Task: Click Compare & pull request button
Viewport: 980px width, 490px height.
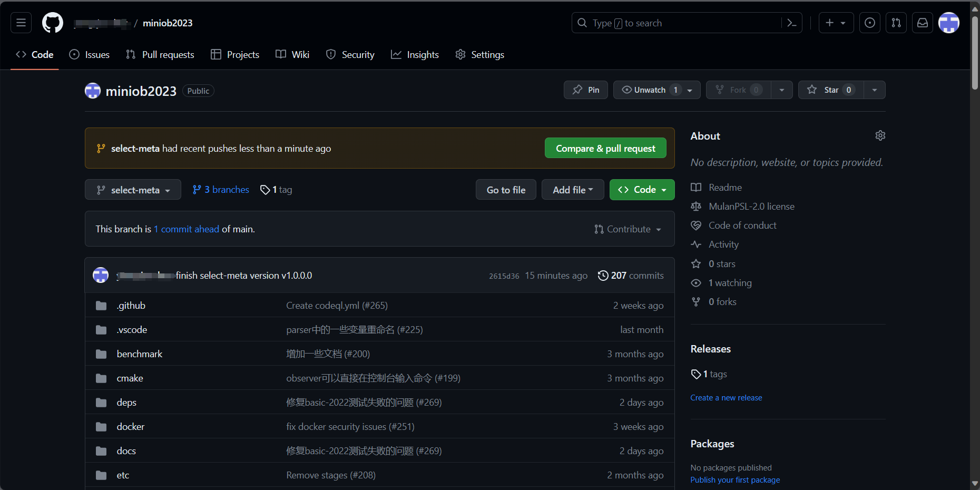Action: (x=605, y=148)
